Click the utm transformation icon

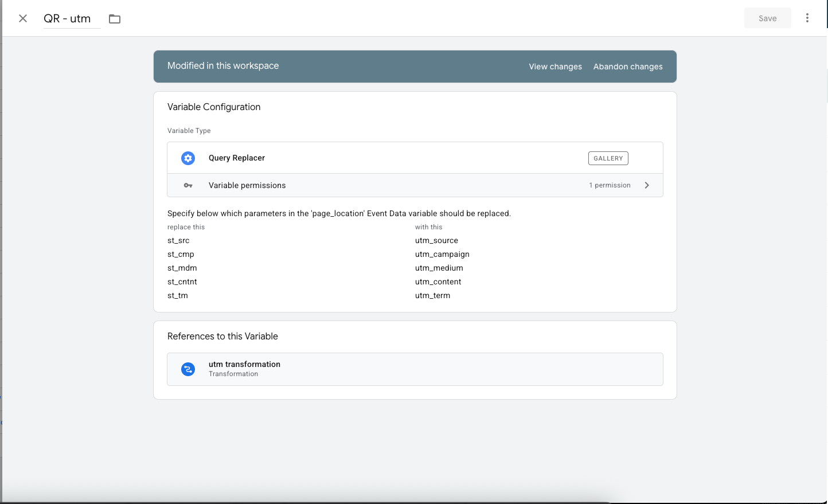click(x=188, y=369)
